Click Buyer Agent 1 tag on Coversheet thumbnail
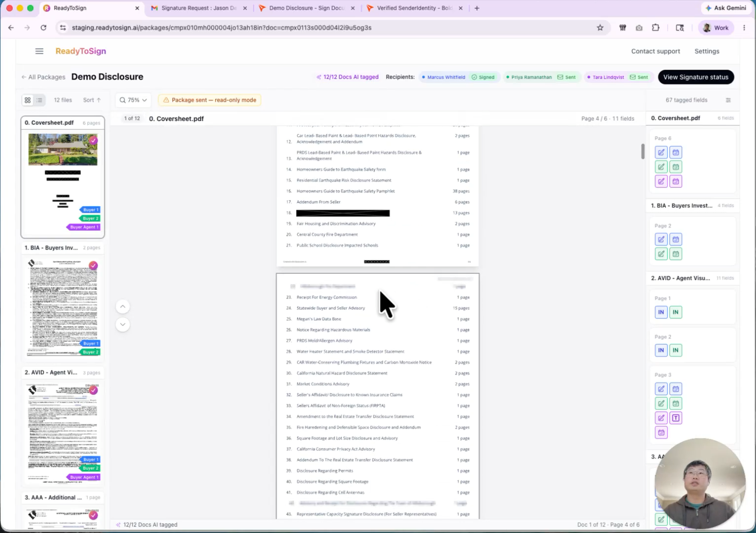Image resolution: width=756 pixels, height=533 pixels. coord(83,227)
